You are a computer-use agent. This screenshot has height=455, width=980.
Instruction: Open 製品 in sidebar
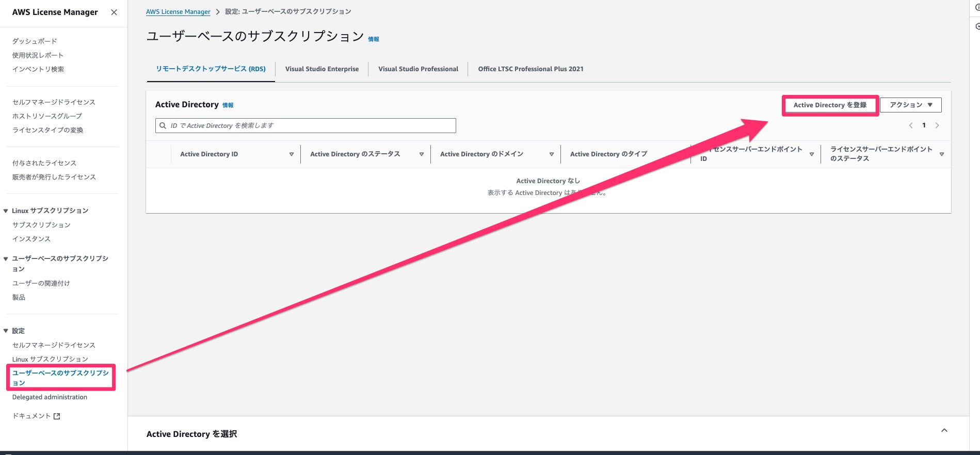tap(19, 297)
